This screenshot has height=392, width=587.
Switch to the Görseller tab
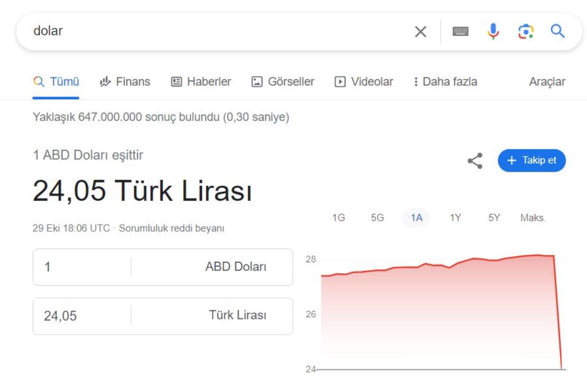pos(282,81)
